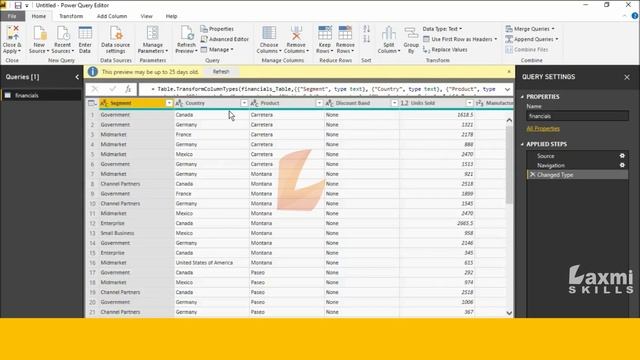Screen dimensions: 640x360
Task: Click the Remove Rows icon
Action: pyautogui.click(x=345, y=33)
